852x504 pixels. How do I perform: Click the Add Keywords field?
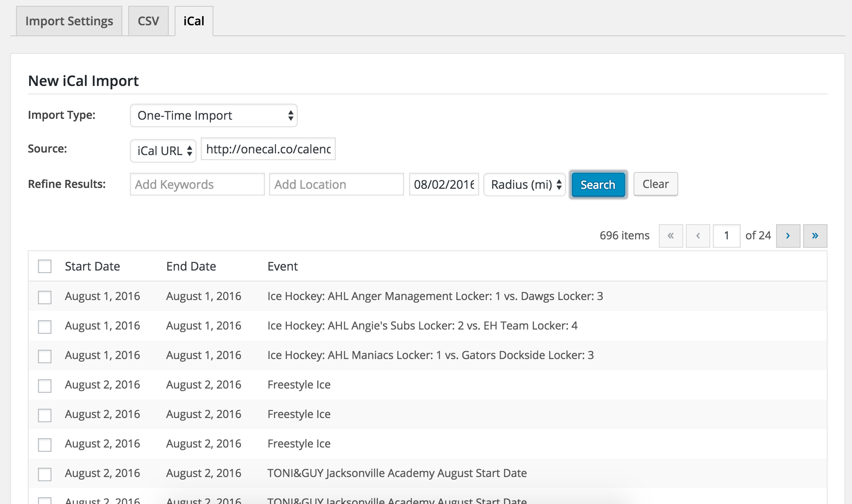[197, 185]
